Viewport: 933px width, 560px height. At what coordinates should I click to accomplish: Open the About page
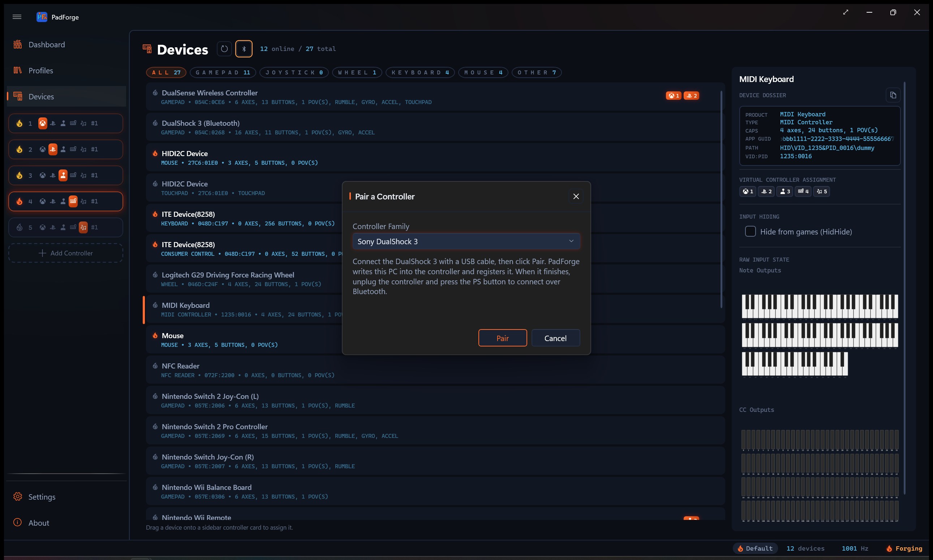pos(66,523)
